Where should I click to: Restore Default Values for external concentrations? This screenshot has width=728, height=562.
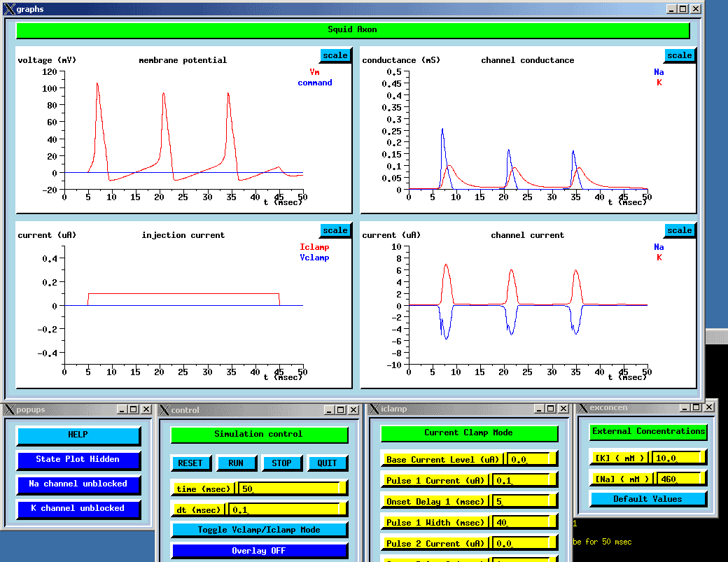pyautogui.click(x=647, y=499)
